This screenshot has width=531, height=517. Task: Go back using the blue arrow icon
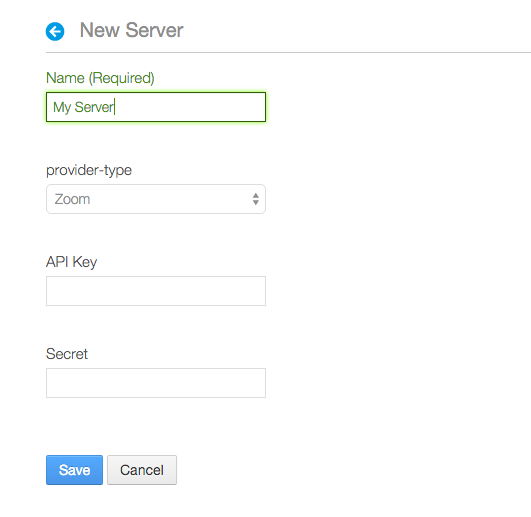[x=55, y=31]
